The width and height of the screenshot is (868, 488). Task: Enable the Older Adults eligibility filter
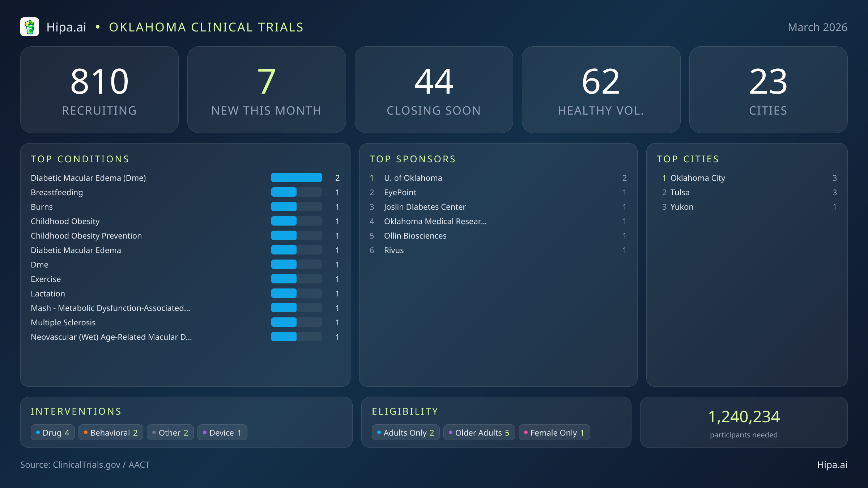[x=479, y=432]
